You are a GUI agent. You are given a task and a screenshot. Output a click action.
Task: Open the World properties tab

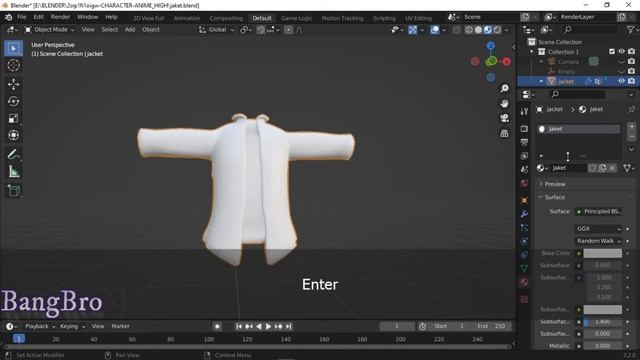click(x=524, y=183)
